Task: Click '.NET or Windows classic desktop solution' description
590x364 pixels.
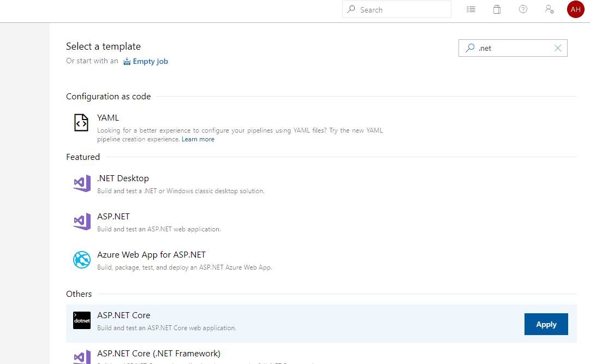Action: 181,191
